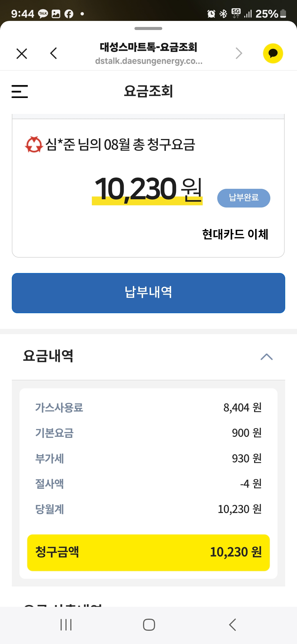The image size is (297, 644).
Task: Tap the yellow 청구금액 summary row
Action: pos(148,552)
